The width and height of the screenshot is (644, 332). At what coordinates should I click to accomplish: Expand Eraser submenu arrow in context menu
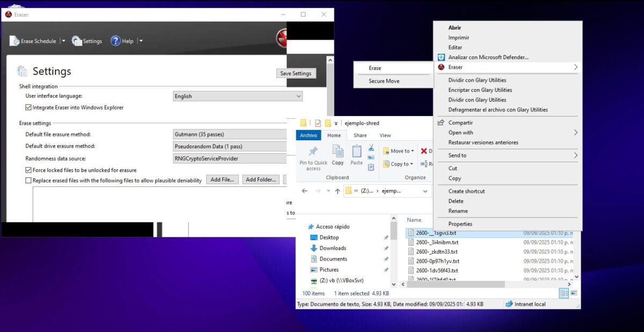(575, 67)
